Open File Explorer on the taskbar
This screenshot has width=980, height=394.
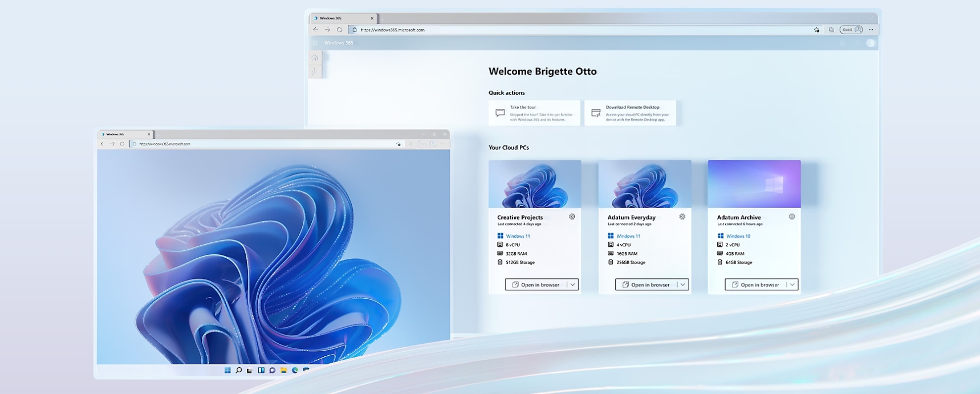283,370
